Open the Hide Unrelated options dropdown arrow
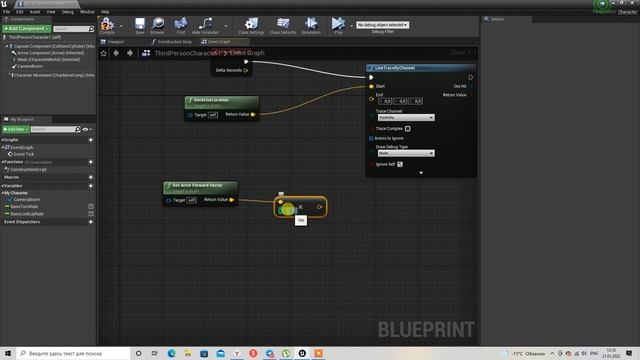 click(226, 26)
